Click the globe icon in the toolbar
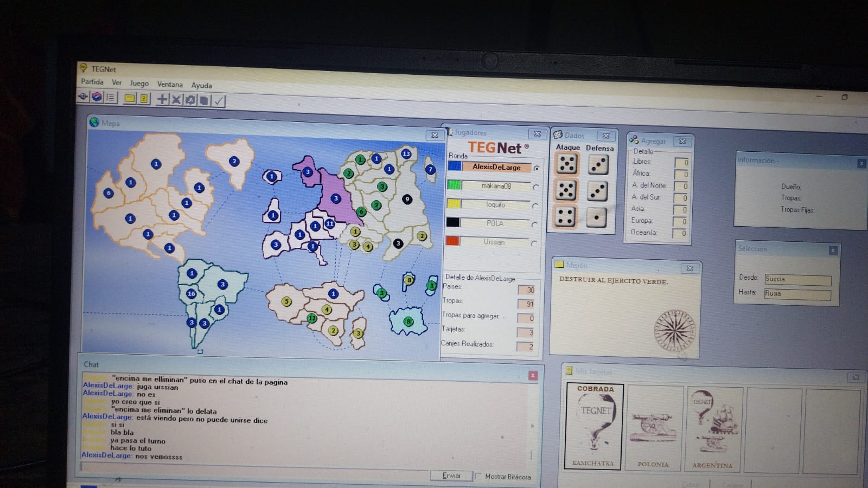The image size is (868, 488). click(97, 97)
